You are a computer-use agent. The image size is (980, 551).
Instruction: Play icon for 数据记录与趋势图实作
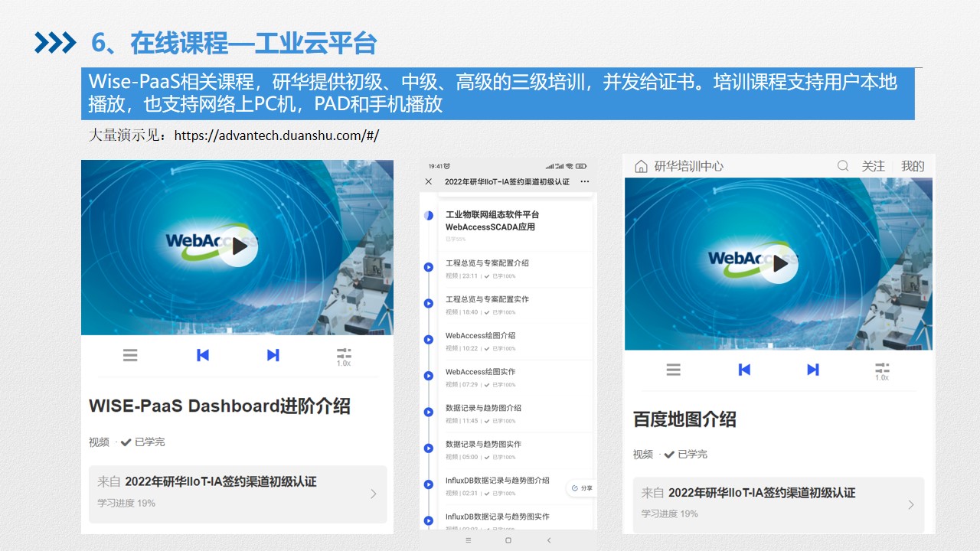(429, 448)
